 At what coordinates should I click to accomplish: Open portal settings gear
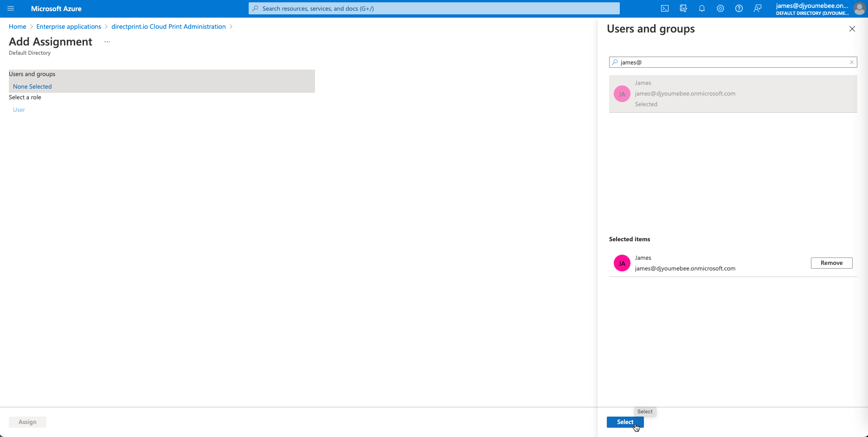point(720,8)
